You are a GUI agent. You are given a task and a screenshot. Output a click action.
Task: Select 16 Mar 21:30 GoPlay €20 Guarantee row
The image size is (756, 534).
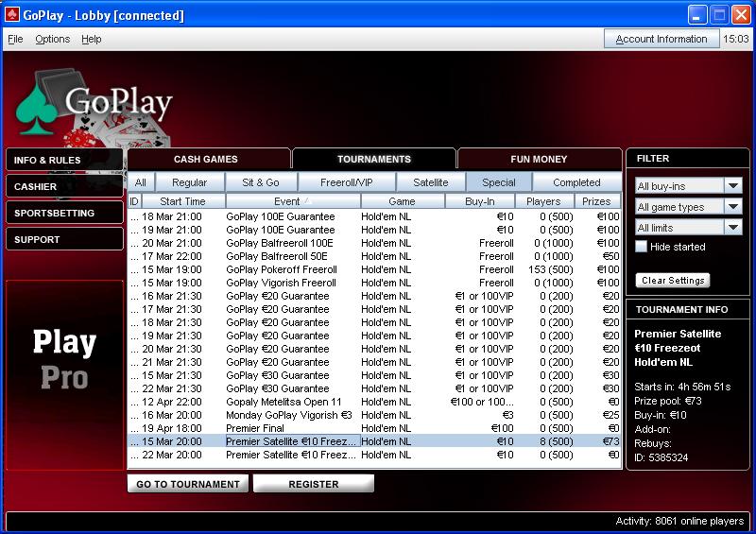374,296
